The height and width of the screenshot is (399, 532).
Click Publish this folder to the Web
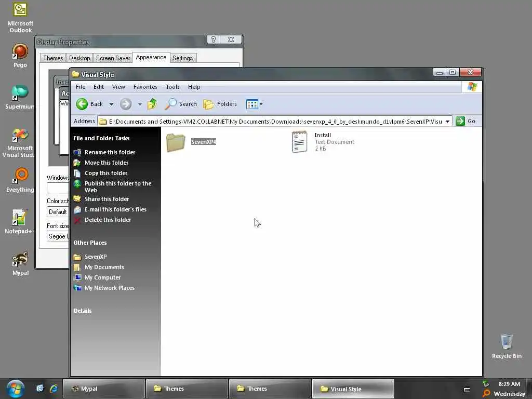(x=118, y=187)
